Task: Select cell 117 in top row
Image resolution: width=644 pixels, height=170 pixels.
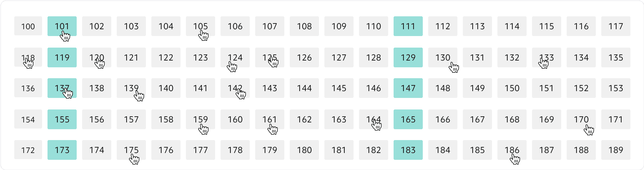Action: pos(615,26)
